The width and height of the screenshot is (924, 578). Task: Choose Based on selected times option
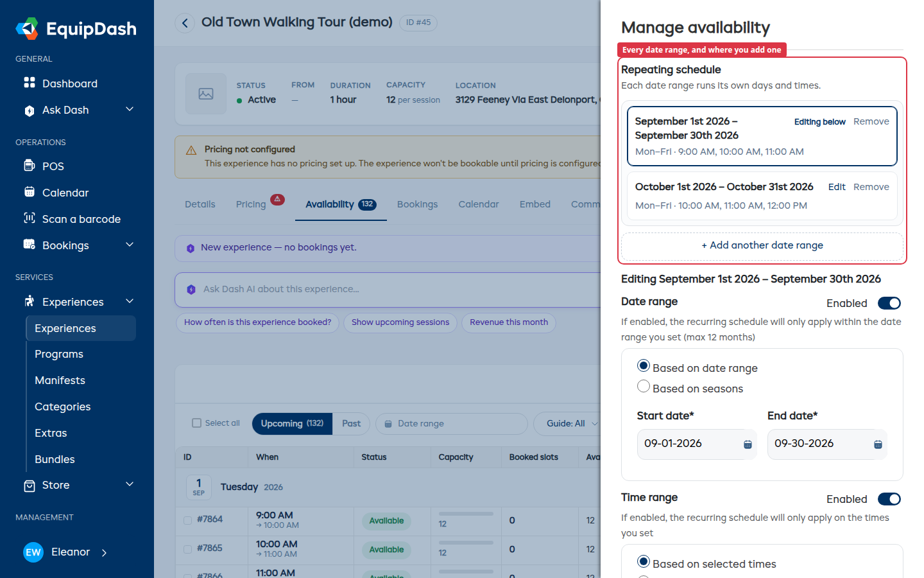point(644,562)
